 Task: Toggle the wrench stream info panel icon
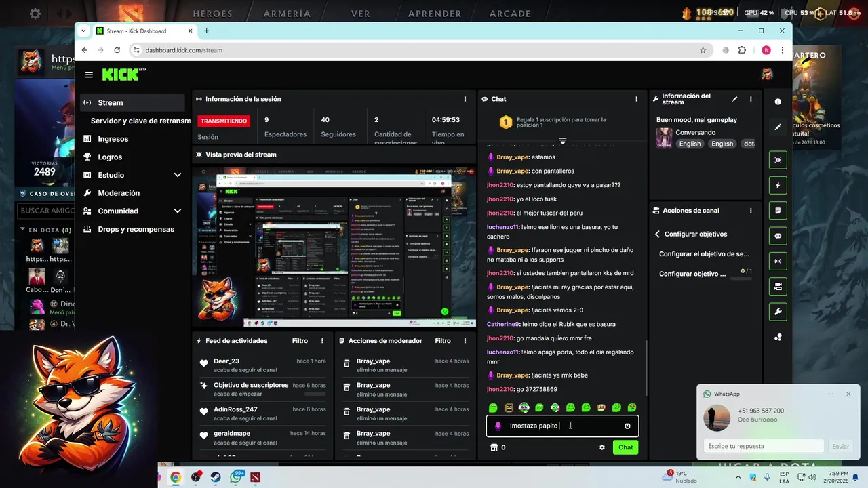pyautogui.click(x=778, y=312)
